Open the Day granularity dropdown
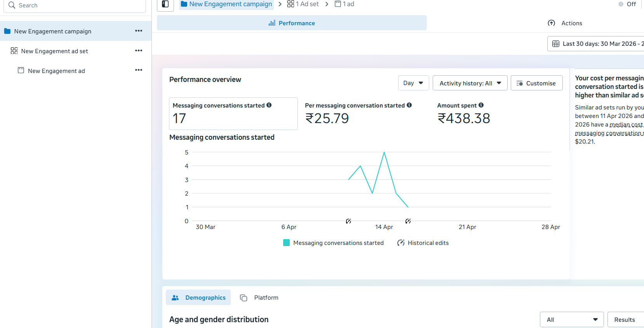 point(413,83)
